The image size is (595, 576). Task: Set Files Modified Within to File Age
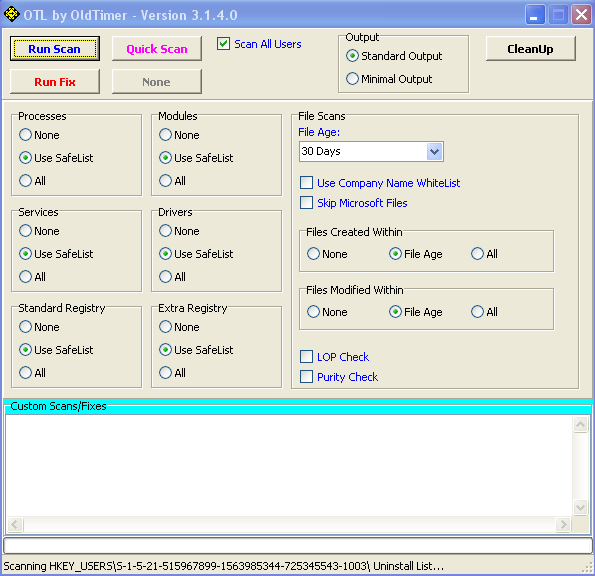pos(395,312)
